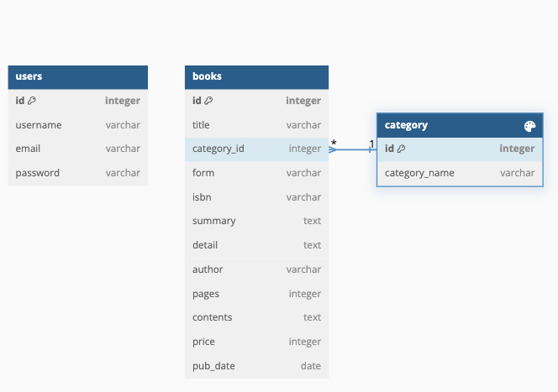Screen dimensions: 558x392
Task: Click the pub_date field row
Action: [x=256, y=366]
